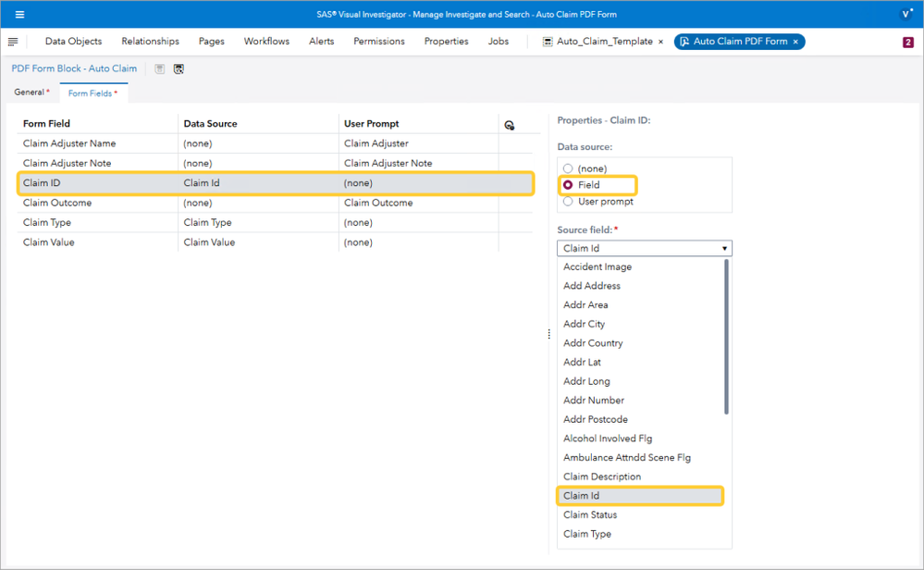Choose Claim Description from the source list
The height and width of the screenshot is (570, 924).
[640, 477]
